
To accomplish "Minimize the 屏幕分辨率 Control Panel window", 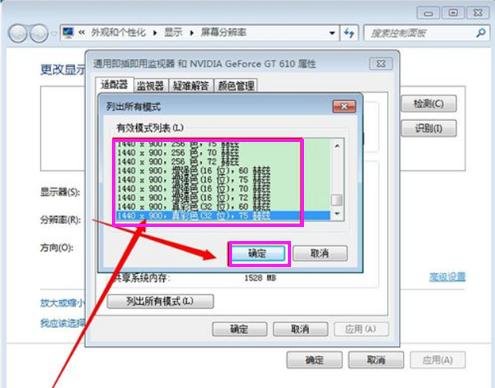I will tap(428, 13).
